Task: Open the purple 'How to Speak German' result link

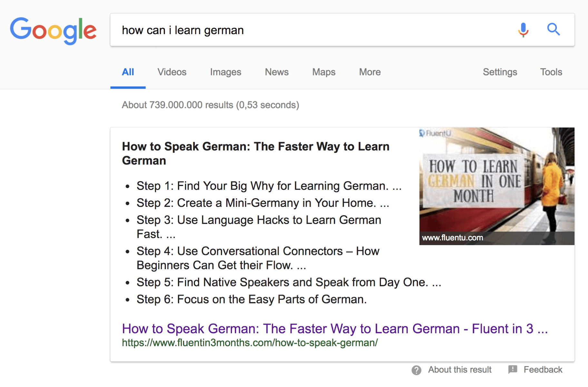Action: pyautogui.click(x=335, y=329)
